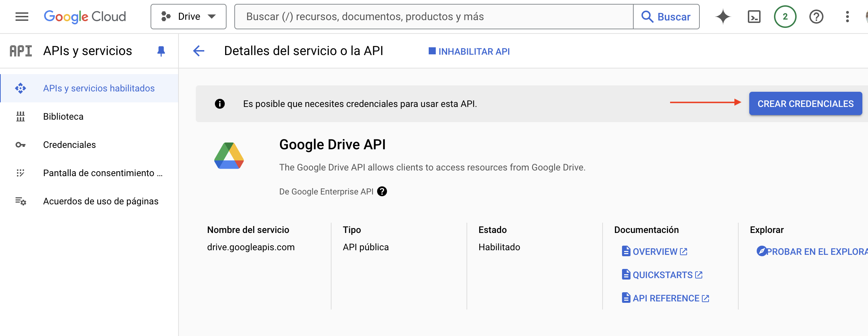Open Biblioteca in the sidebar
868x336 pixels.
click(x=63, y=116)
